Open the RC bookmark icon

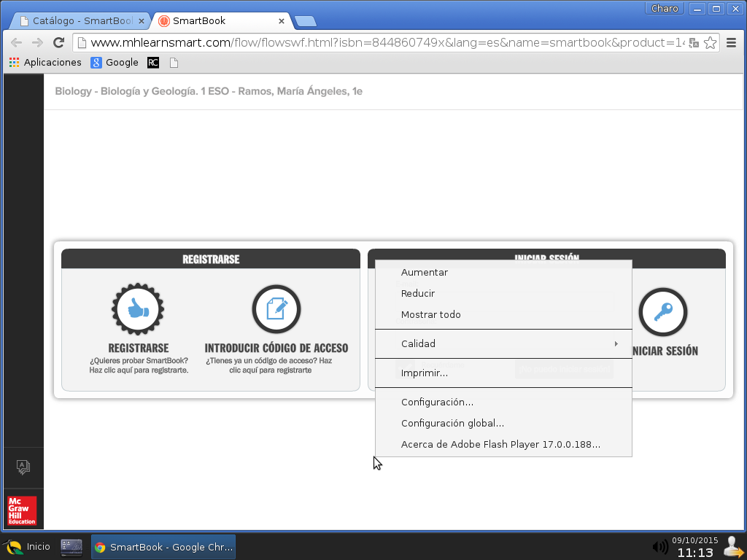(x=153, y=63)
